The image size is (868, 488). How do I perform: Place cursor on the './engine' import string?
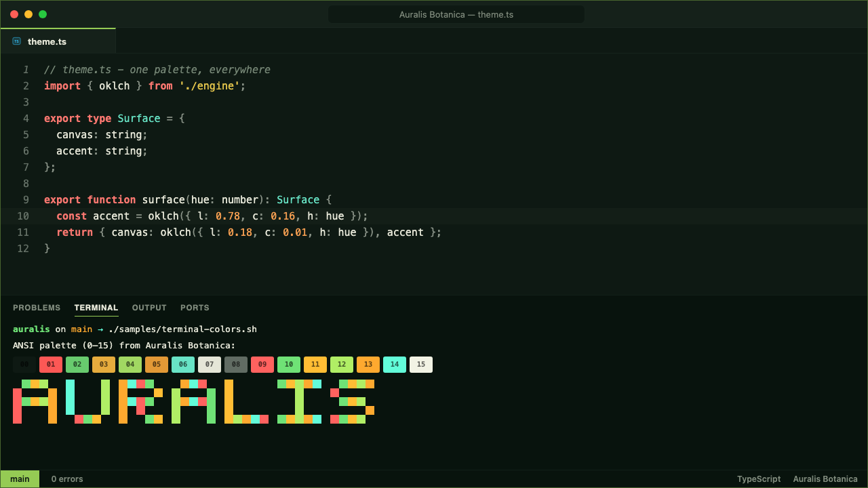pyautogui.click(x=210, y=86)
